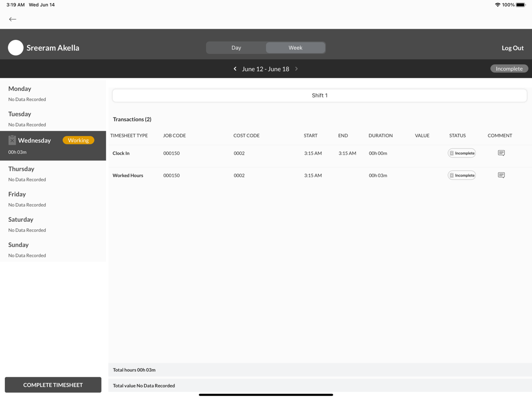The image size is (532, 399).
Task: Open comment icon for Clock In row
Action: click(501, 153)
